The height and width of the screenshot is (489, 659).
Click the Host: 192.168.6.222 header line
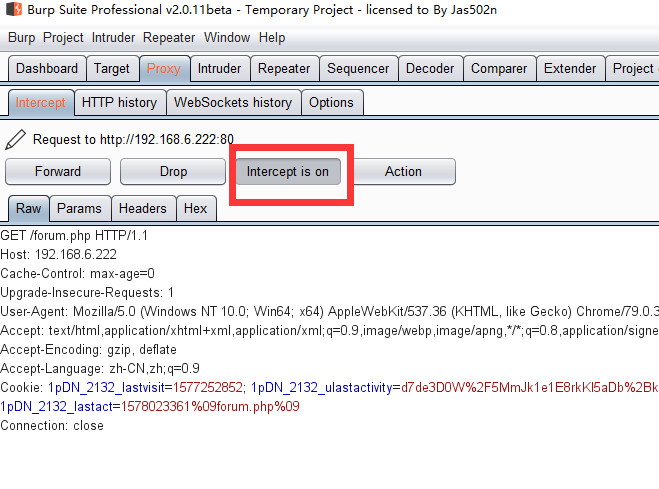point(58,255)
